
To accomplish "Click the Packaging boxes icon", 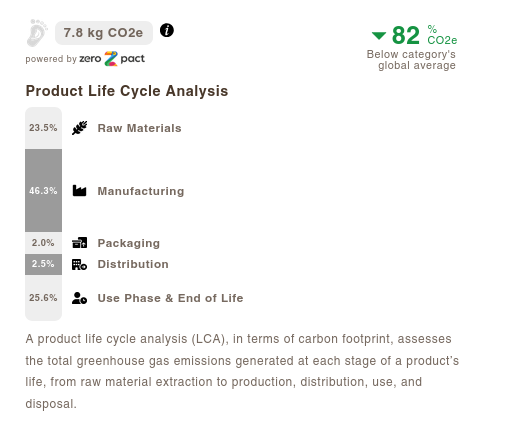I will [x=80, y=243].
